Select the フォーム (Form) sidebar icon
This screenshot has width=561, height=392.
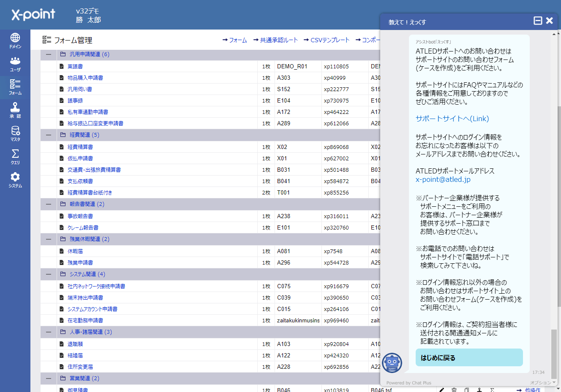15,87
